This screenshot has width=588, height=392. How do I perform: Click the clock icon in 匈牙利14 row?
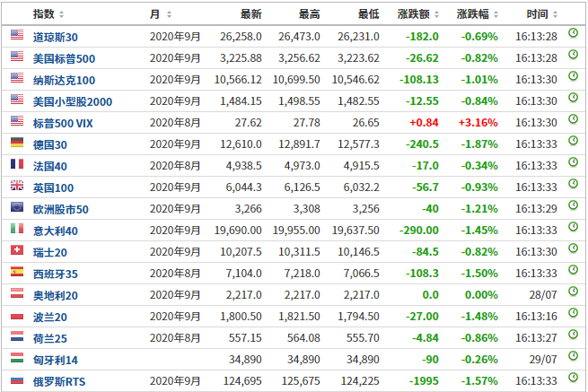(x=573, y=355)
